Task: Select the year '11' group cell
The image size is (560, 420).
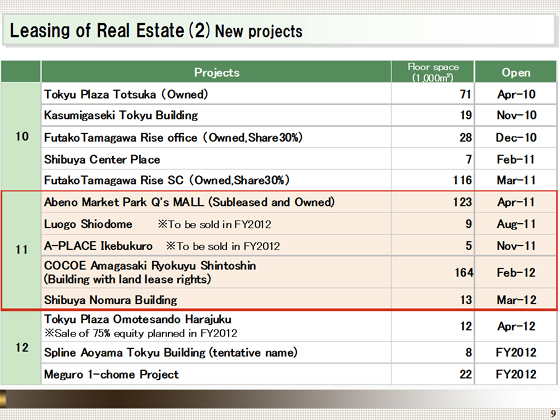Action: pos(21,250)
